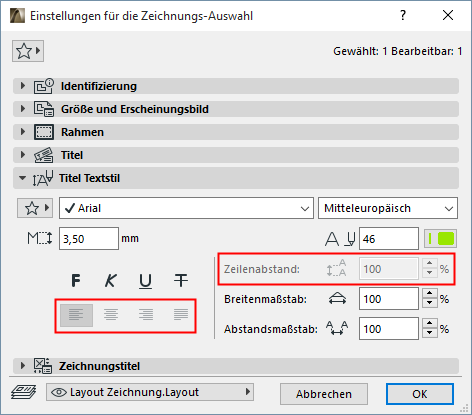Collapse the Titel Textstil panel
This screenshot has height=415, width=472.
[x=22, y=178]
